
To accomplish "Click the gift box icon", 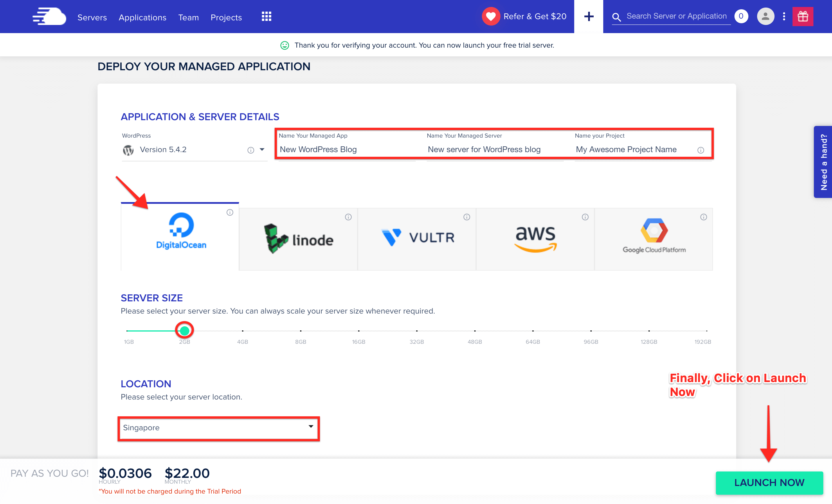I will [x=803, y=16].
